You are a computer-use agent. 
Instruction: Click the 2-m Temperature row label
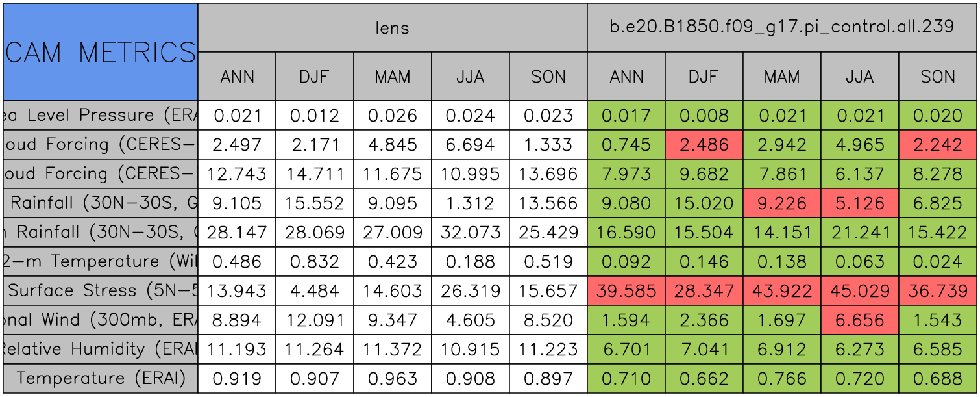pyautogui.click(x=101, y=261)
